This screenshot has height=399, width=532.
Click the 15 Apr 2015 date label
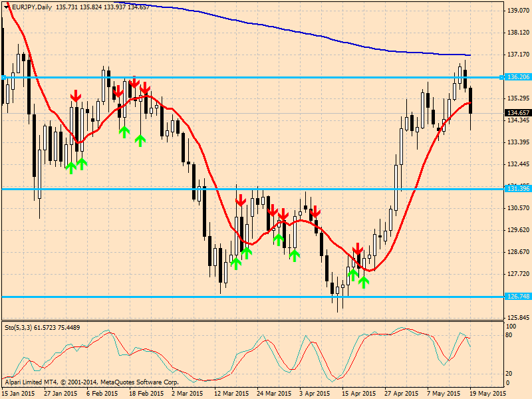coord(359,394)
